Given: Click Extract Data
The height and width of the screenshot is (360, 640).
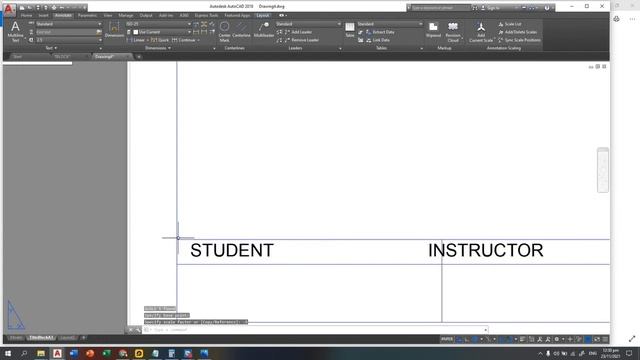Looking at the screenshot, I should (380, 32).
